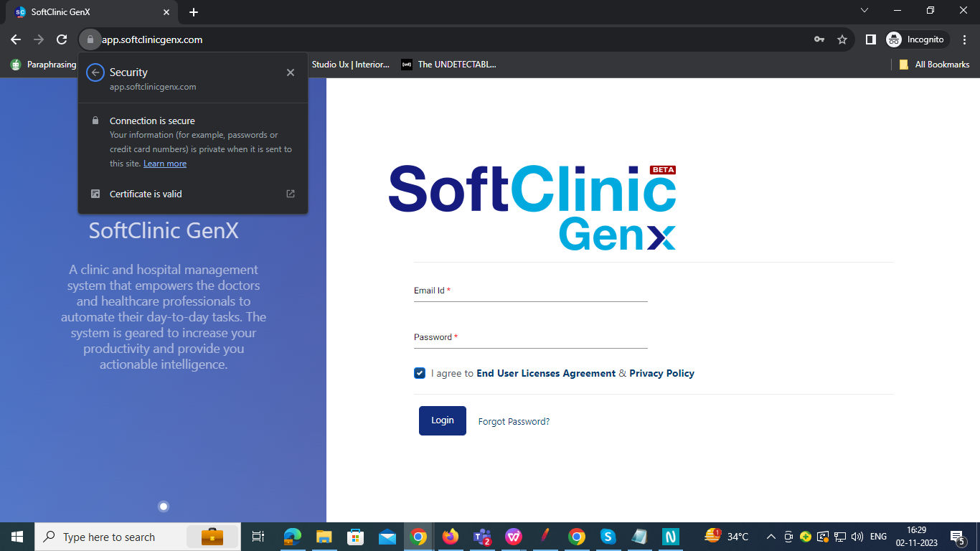
Task: Click the site lock icon in address bar
Action: click(x=90, y=39)
